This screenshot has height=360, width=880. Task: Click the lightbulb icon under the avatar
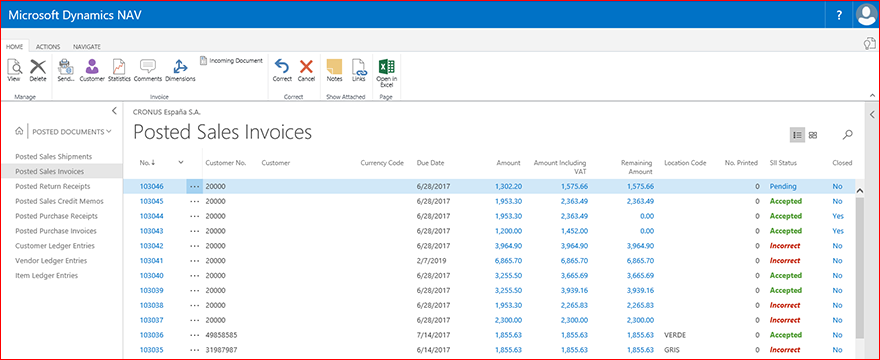pos(869,44)
